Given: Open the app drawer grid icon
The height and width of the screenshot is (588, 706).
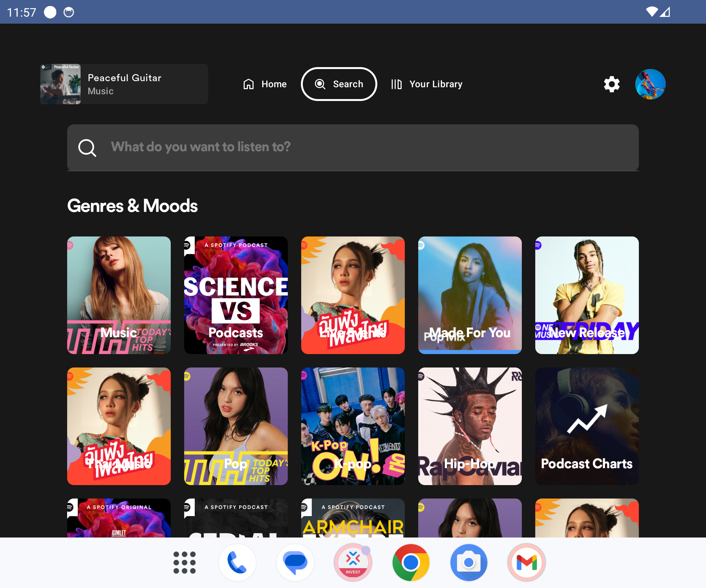Looking at the screenshot, I should (184, 562).
